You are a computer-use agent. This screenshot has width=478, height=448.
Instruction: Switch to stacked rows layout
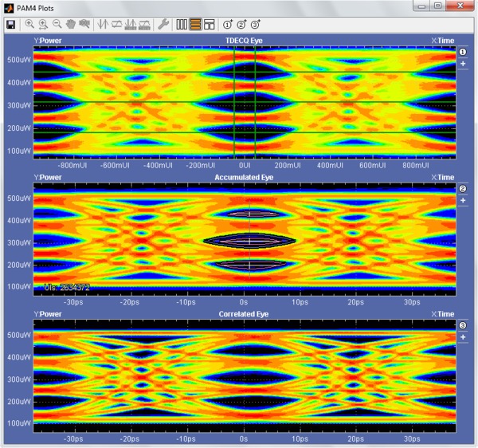point(195,25)
